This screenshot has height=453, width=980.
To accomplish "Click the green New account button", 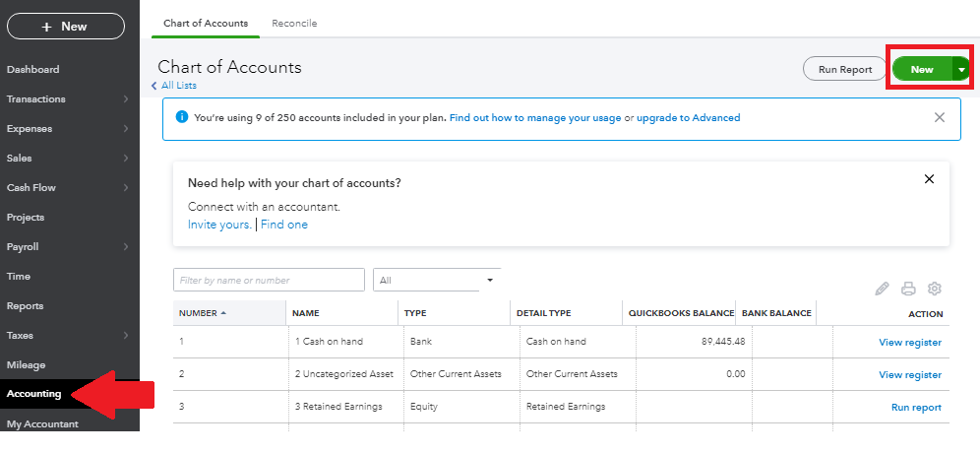I will point(921,70).
